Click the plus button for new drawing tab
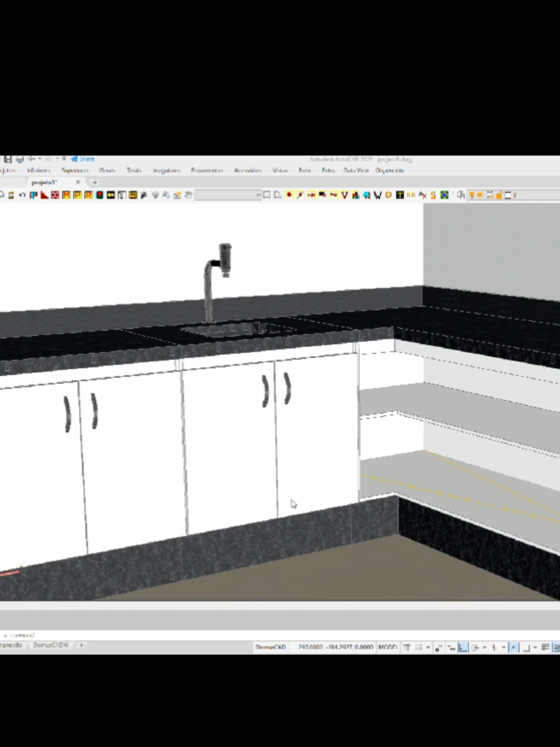Screen dimensions: 560x747 click(94, 182)
